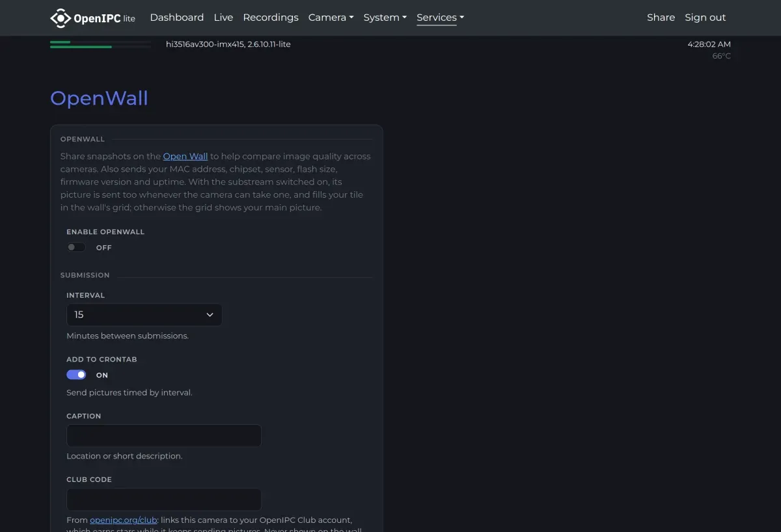This screenshot has width=781, height=532.
Task: Expand the Camera dropdown menu
Action: pos(331,18)
